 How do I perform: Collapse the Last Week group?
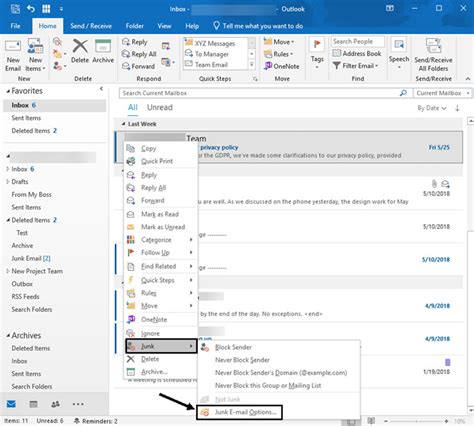tap(123, 124)
